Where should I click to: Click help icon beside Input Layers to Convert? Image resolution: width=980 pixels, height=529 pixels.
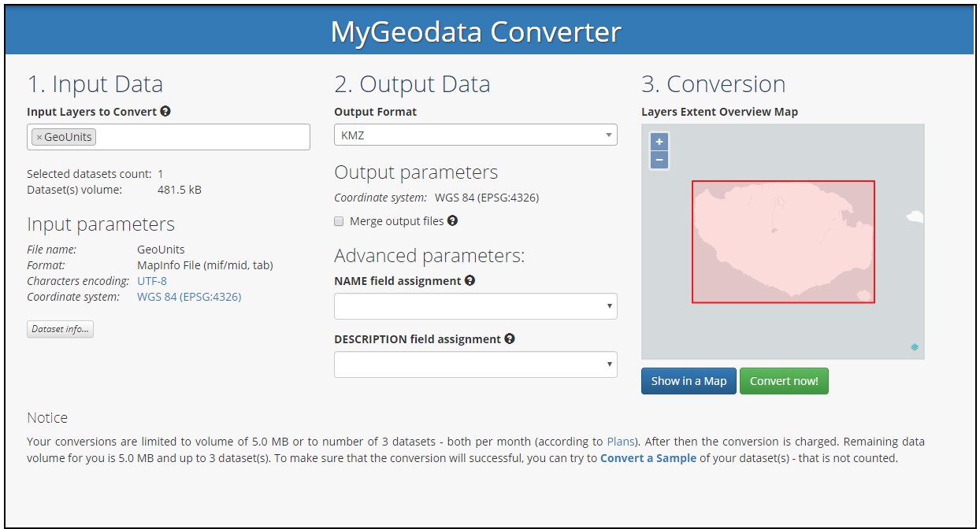(x=165, y=112)
